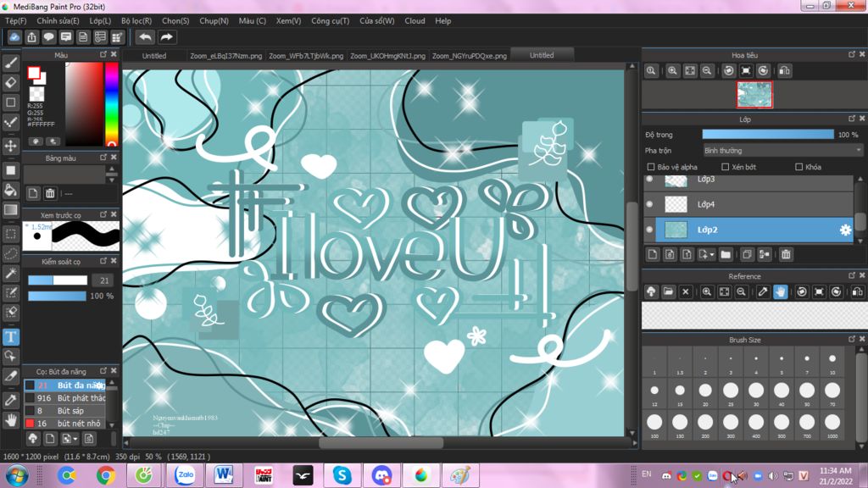Screen dimensions: 868x488
Task: Select the bút nét nhỏ brush
Action: pyautogui.click(x=64, y=424)
